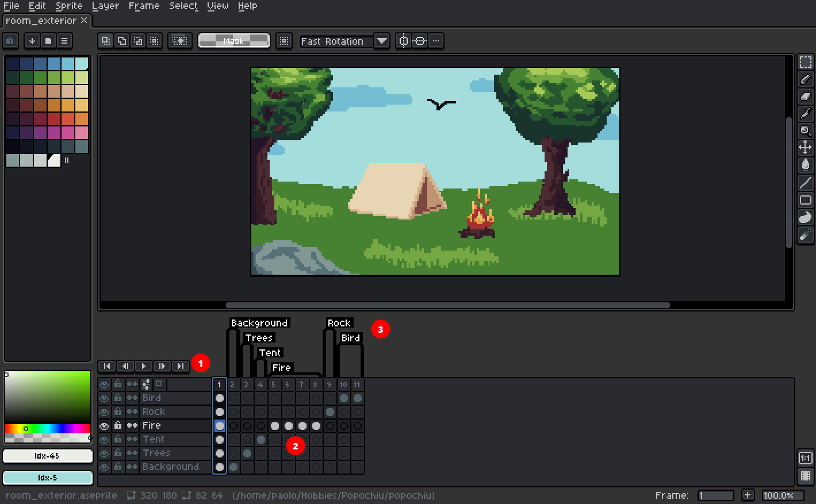816x504 pixels.
Task: Select frame 9 header in timeline
Action: tap(330, 384)
